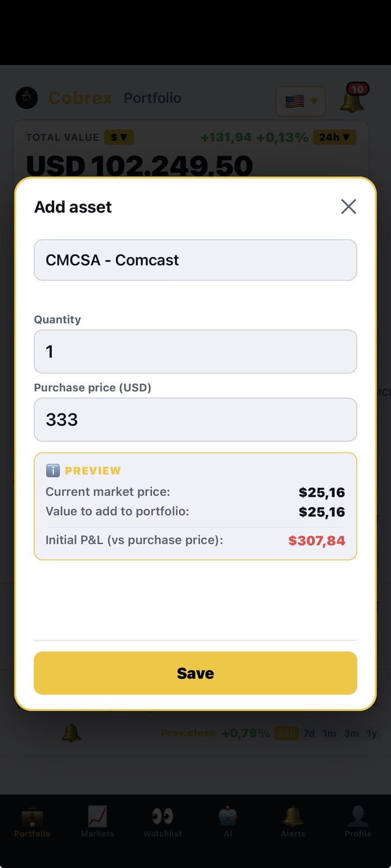Screen dimensions: 391x868
Task: Select the 1m timeframe option
Action: coord(330,733)
